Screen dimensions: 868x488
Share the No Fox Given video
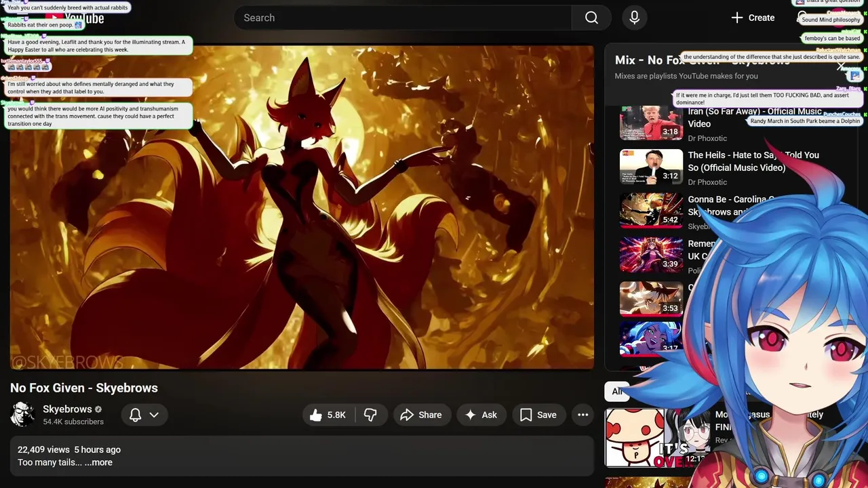420,415
